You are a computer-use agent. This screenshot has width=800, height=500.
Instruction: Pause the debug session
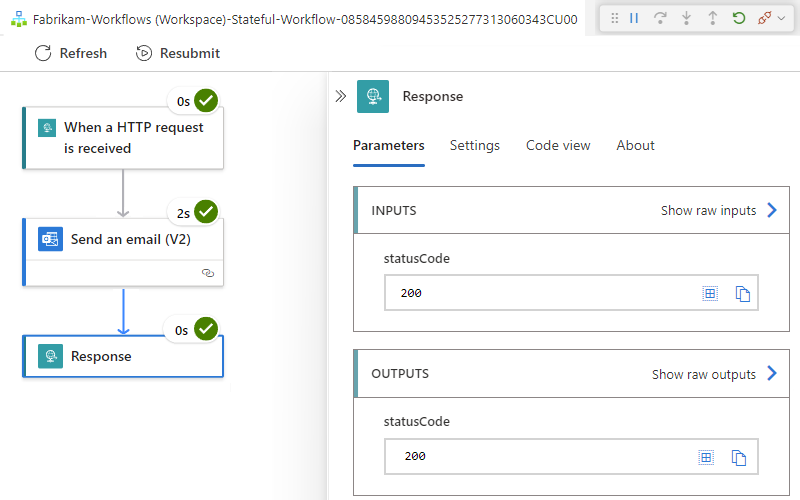coord(634,18)
